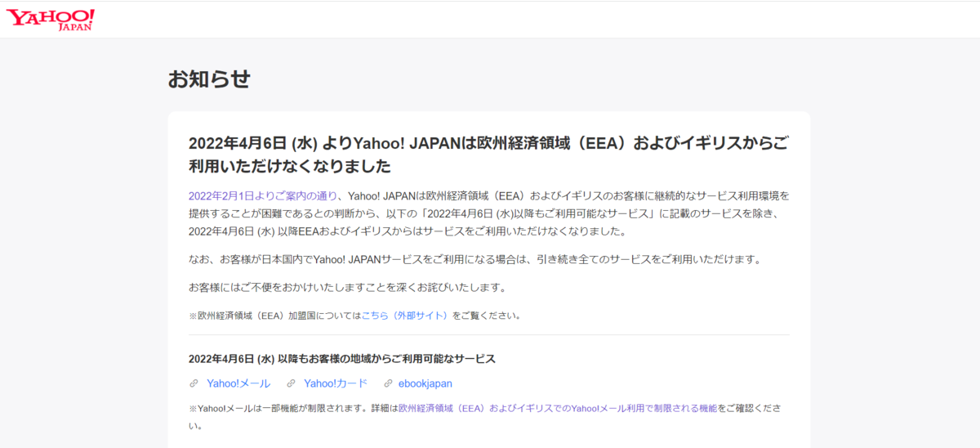
Task: Open the Yahoo!カード service link
Action: click(336, 383)
